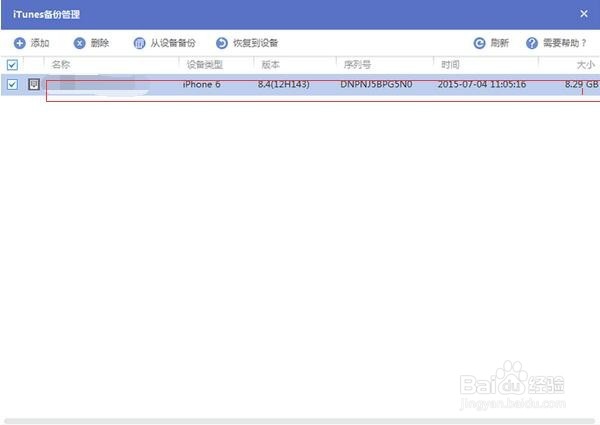The width and height of the screenshot is (600, 425).
Task: Uncheck the iPhone 6 backup row checkbox
Action: 12,84
